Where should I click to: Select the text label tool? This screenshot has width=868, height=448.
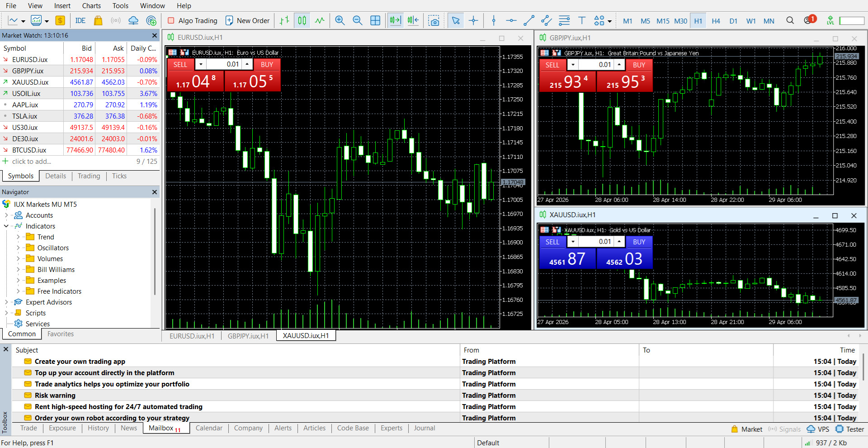(x=582, y=20)
